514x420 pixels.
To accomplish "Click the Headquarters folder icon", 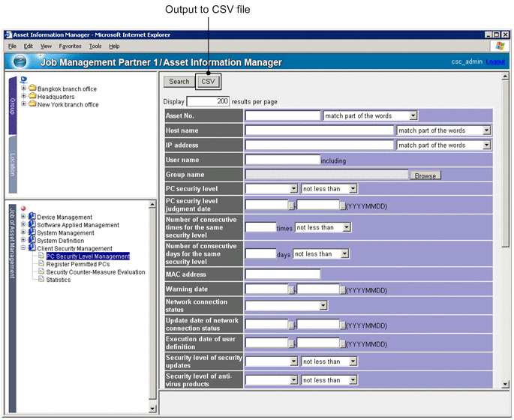I will pyautogui.click(x=32, y=97).
